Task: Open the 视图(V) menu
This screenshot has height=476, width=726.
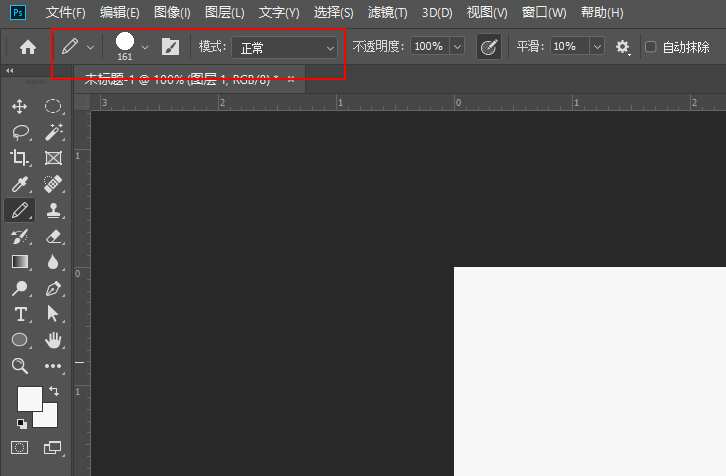Action: click(487, 13)
